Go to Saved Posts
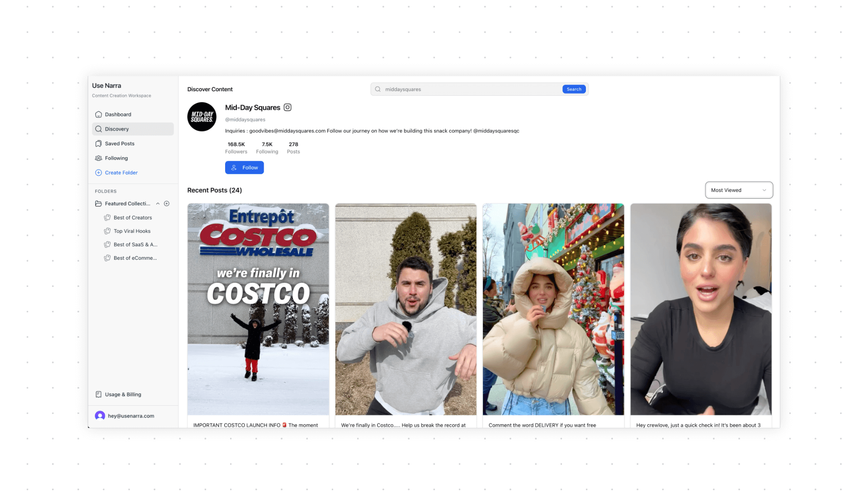 click(x=119, y=144)
